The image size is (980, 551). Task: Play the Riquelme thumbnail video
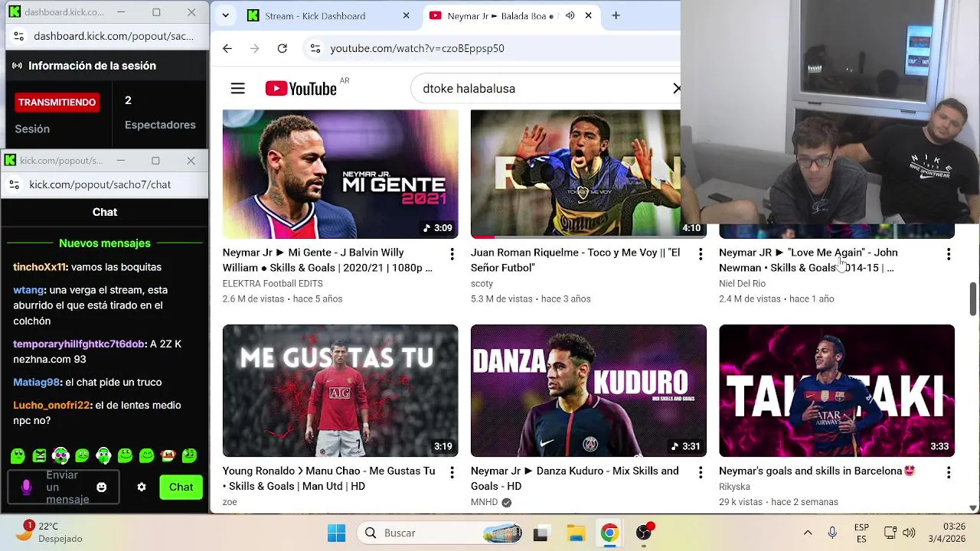point(575,174)
